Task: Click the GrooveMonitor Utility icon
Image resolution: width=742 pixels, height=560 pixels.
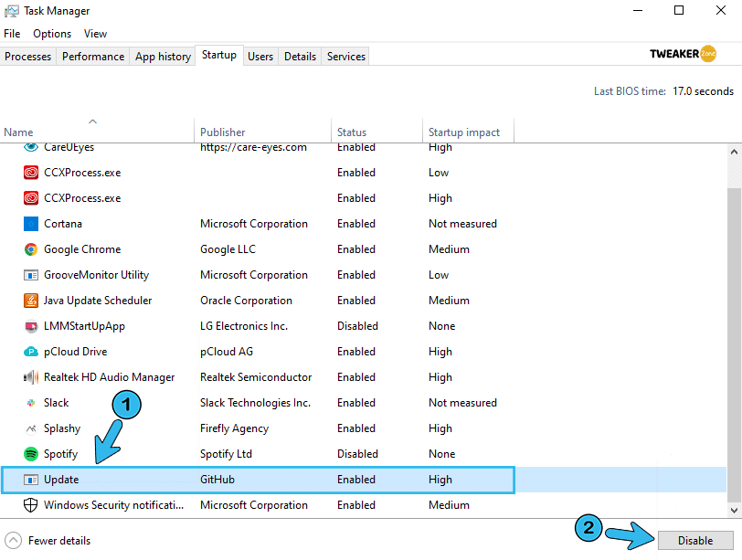Action: [x=31, y=275]
